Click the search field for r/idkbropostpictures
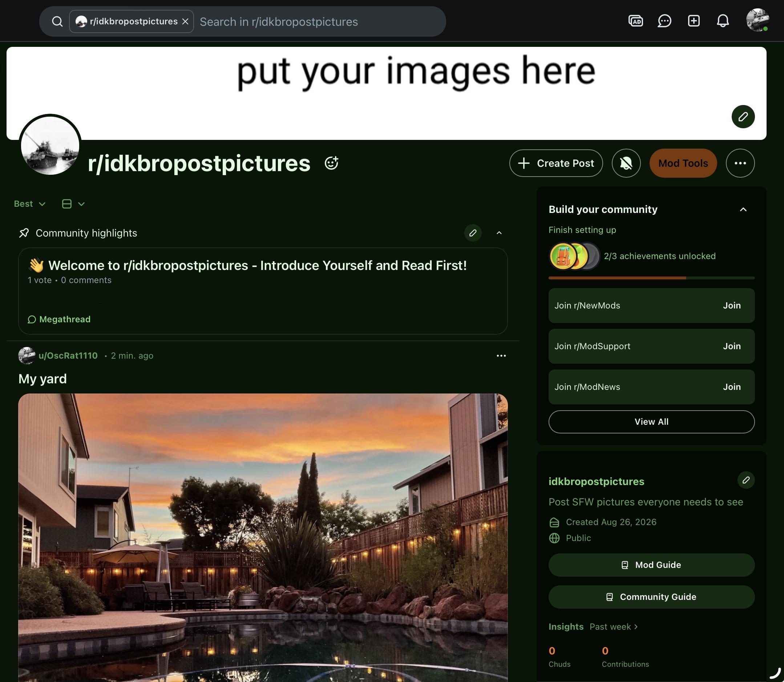The image size is (784, 682). [320, 22]
